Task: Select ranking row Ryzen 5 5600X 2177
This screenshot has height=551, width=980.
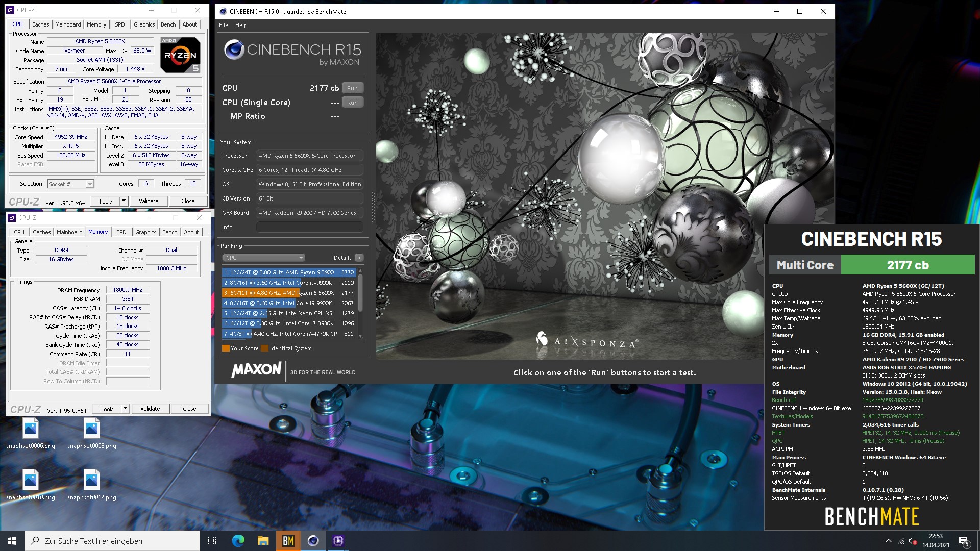Action: point(289,293)
